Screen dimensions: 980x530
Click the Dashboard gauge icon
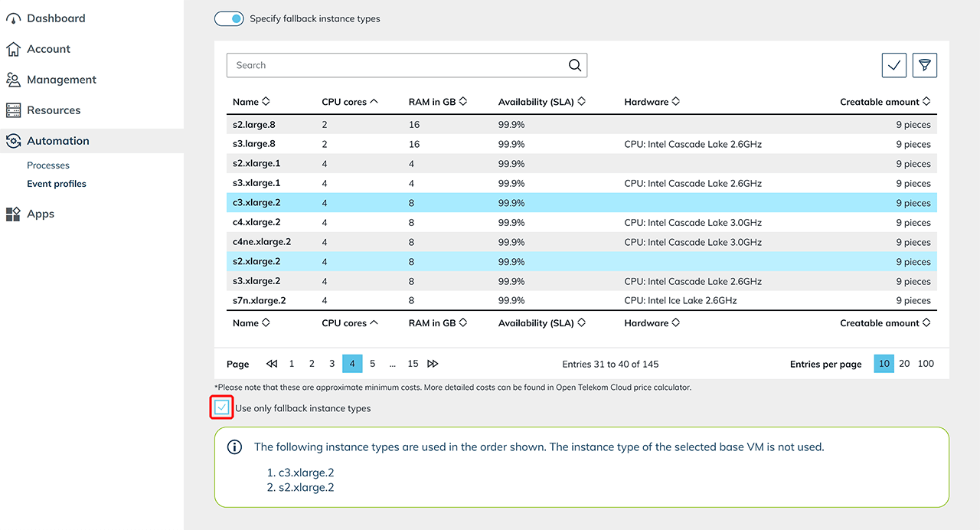pos(13,18)
